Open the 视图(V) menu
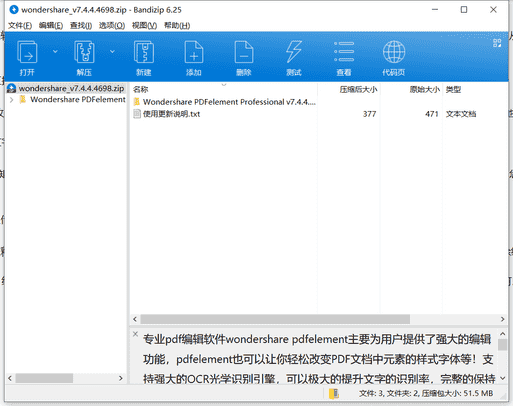Image resolution: width=513 pixels, height=406 pixels. [144, 25]
